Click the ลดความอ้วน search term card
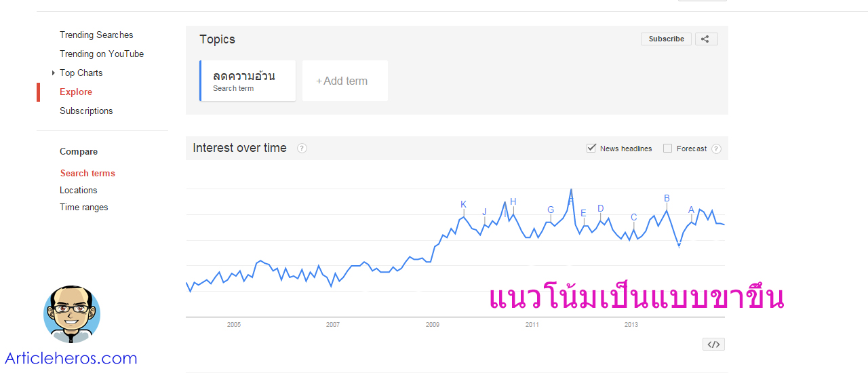The width and height of the screenshot is (868, 373). (248, 81)
